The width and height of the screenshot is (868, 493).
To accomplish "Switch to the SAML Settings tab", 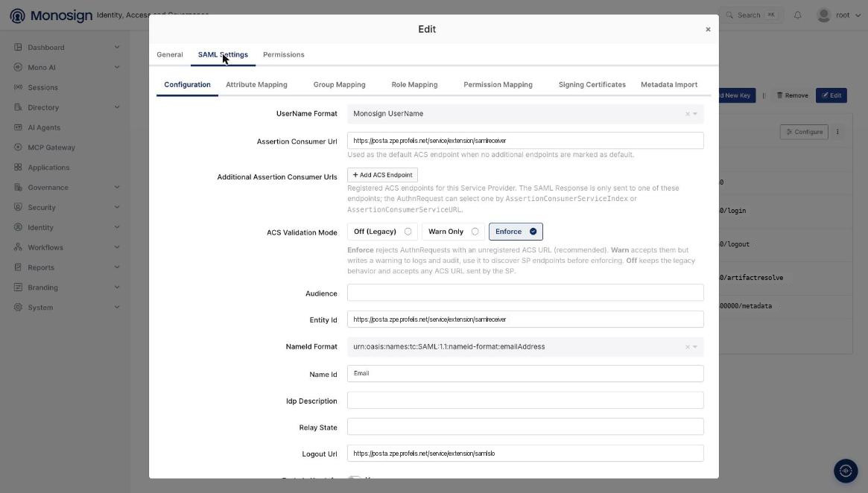I will [x=223, y=55].
